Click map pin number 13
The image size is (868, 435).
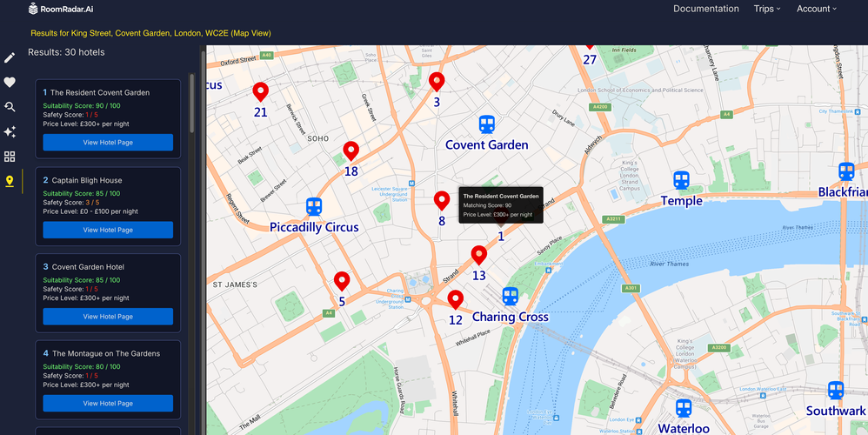479,256
